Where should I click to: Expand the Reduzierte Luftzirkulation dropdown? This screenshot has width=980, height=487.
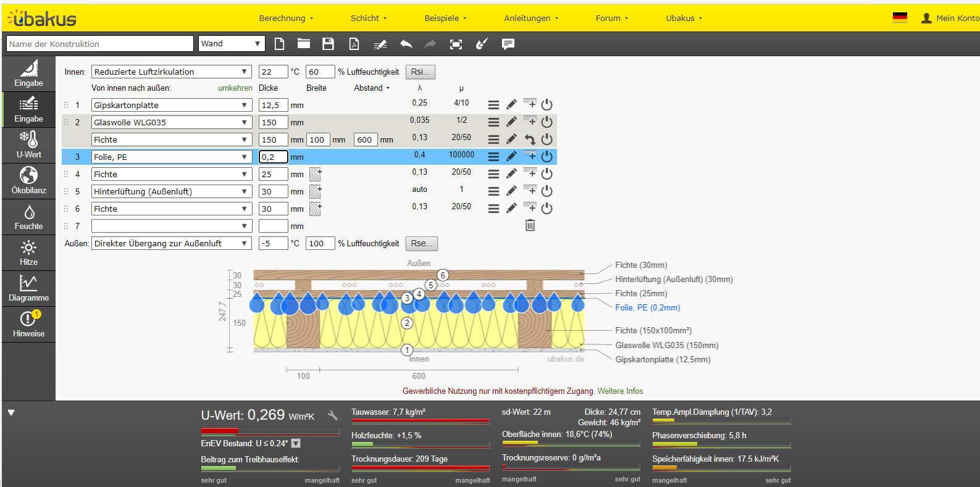[171, 72]
